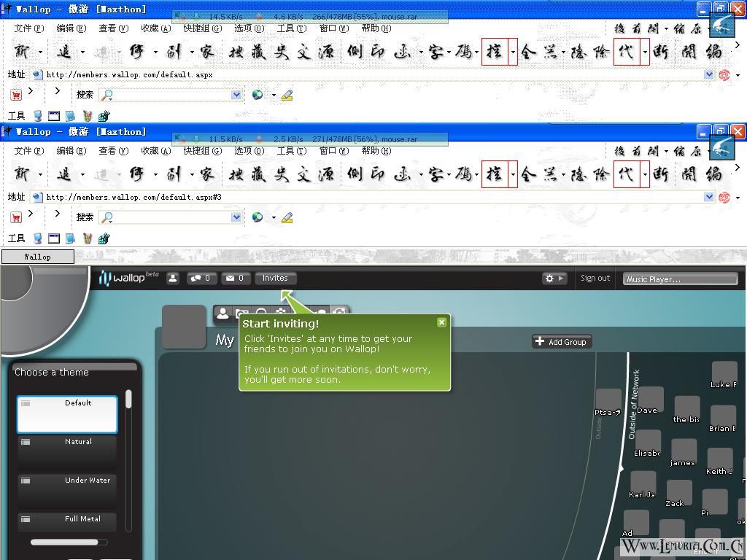Open the dropdown arrow next to 退 in lower window
Image resolution: width=747 pixels, height=560 pixels.
coord(82,175)
